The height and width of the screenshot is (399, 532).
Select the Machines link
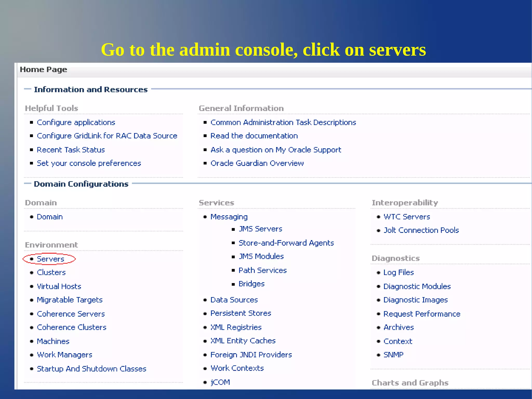53,341
